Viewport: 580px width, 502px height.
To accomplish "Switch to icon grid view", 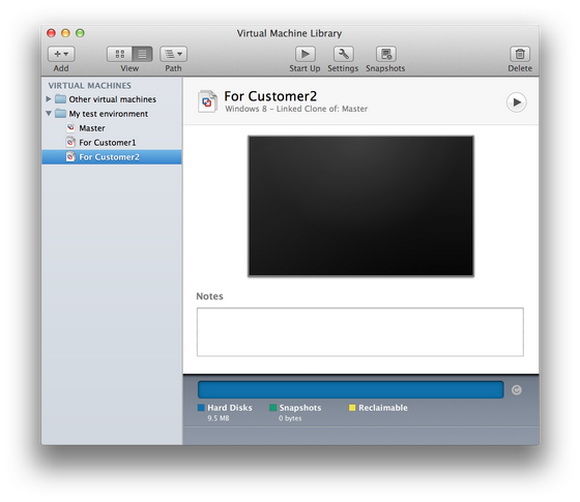I will point(119,54).
